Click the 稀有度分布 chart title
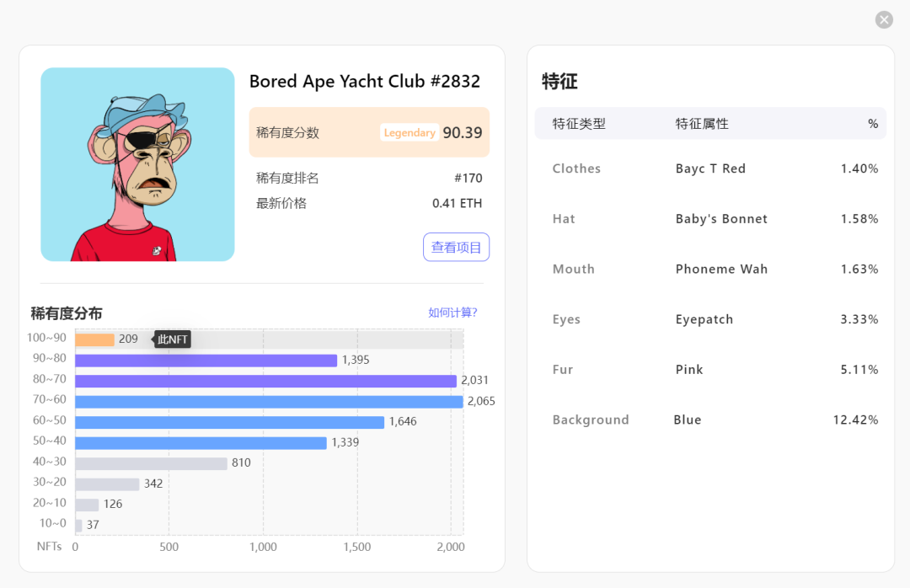Screen dimensions: 910x588 pos(65,313)
